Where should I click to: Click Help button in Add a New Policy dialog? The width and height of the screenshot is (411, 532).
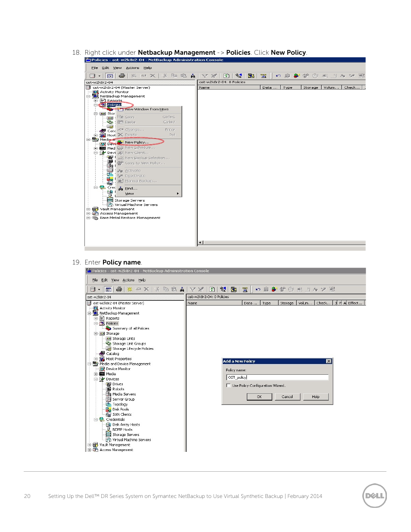pyautogui.click(x=316, y=397)
